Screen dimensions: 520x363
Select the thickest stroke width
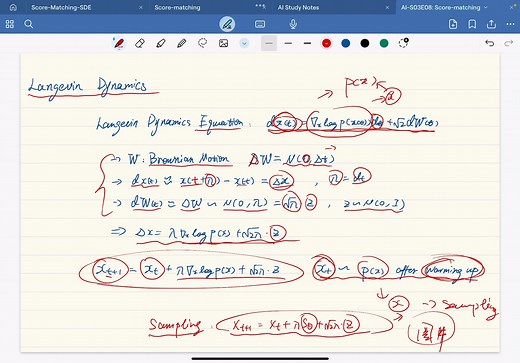[x=307, y=43]
